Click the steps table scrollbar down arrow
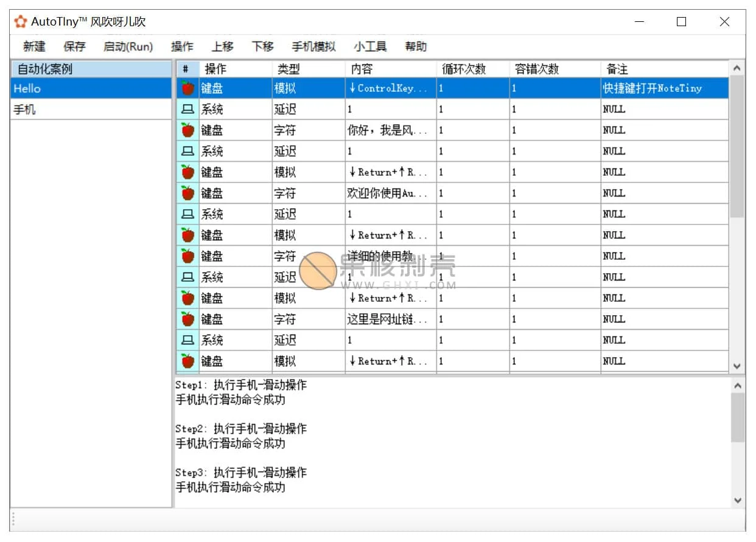 pyautogui.click(x=737, y=366)
